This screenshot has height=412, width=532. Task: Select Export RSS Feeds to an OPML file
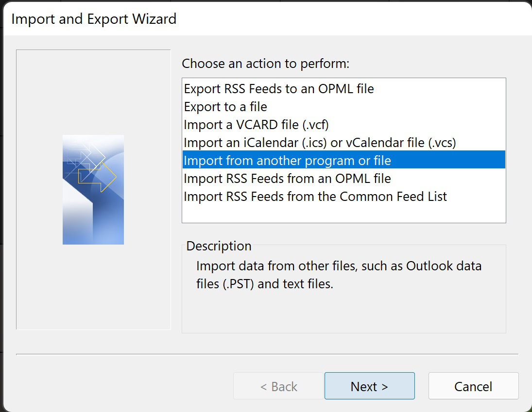click(279, 89)
